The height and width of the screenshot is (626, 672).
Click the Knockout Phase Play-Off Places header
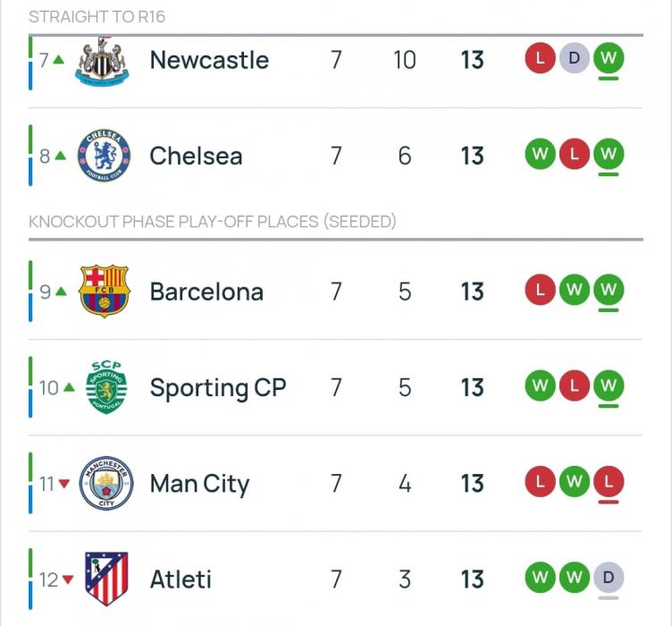click(212, 221)
